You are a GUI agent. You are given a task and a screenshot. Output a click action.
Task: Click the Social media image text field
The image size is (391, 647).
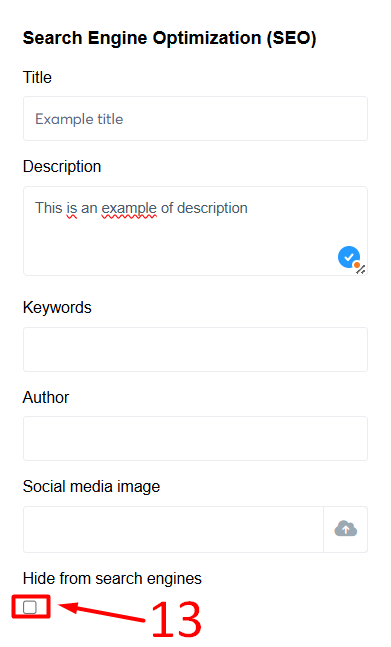tap(173, 529)
